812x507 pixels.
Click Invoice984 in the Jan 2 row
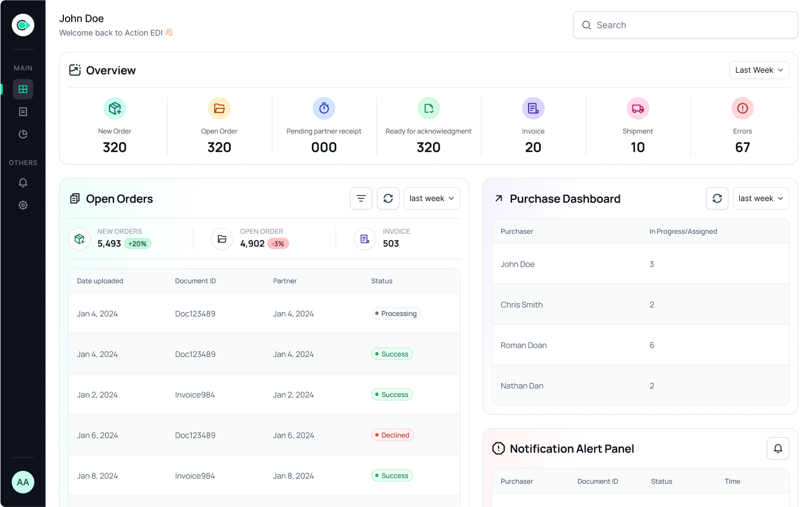click(x=195, y=395)
